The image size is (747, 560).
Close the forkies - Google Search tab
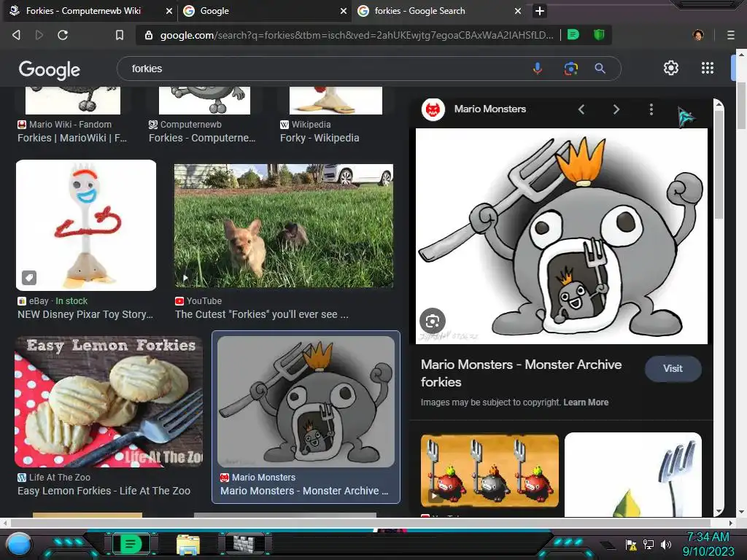[518, 11]
